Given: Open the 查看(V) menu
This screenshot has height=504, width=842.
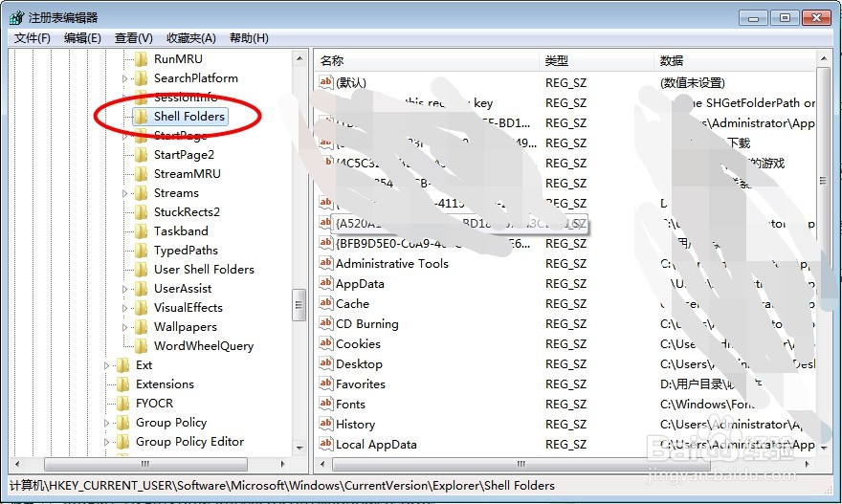Looking at the screenshot, I should [x=133, y=38].
